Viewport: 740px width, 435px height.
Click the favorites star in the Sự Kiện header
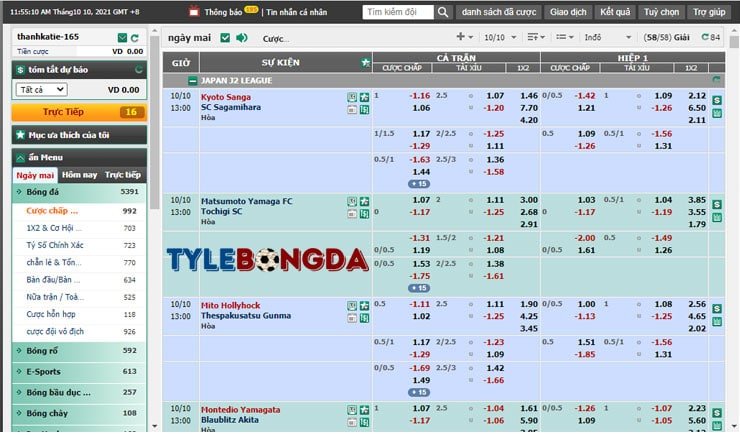tap(365, 63)
